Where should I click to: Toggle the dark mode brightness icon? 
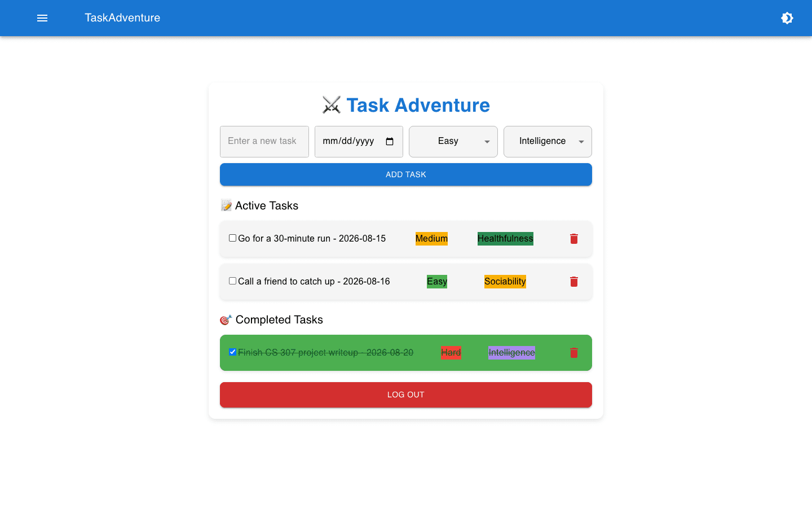pyautogui.click(x=787, y=18)
